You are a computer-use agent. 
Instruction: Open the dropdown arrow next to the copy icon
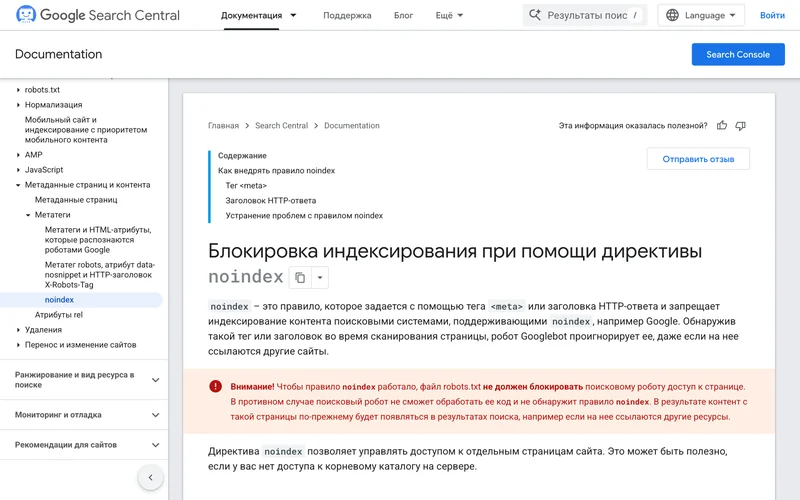[x=320, y=278]
